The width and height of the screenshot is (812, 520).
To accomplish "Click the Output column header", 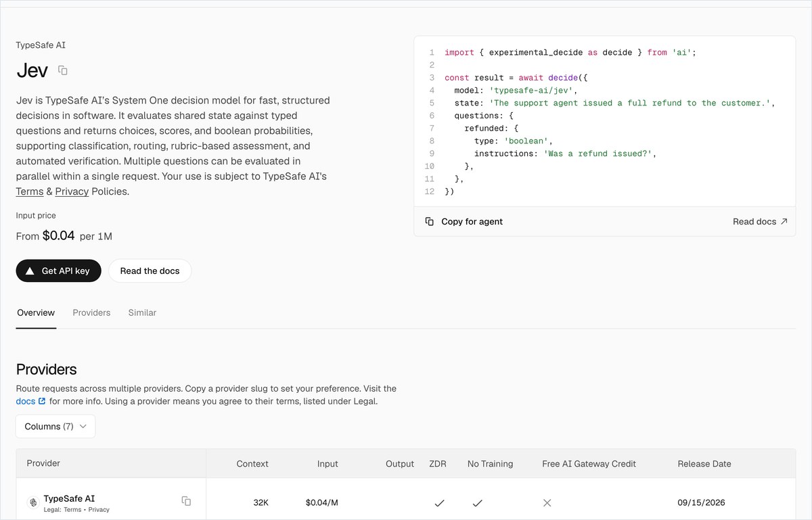I will coord(400,464).
